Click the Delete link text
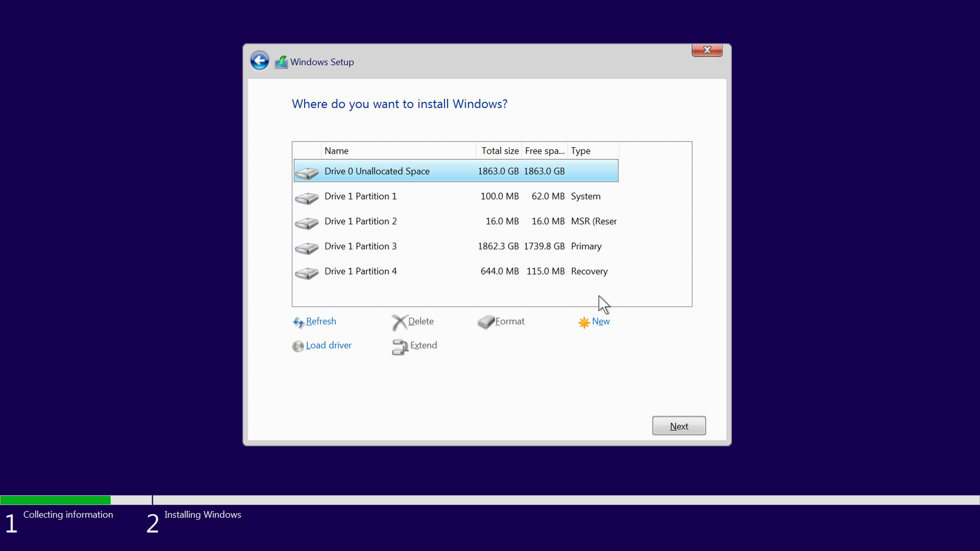 [x=421, y=321]
